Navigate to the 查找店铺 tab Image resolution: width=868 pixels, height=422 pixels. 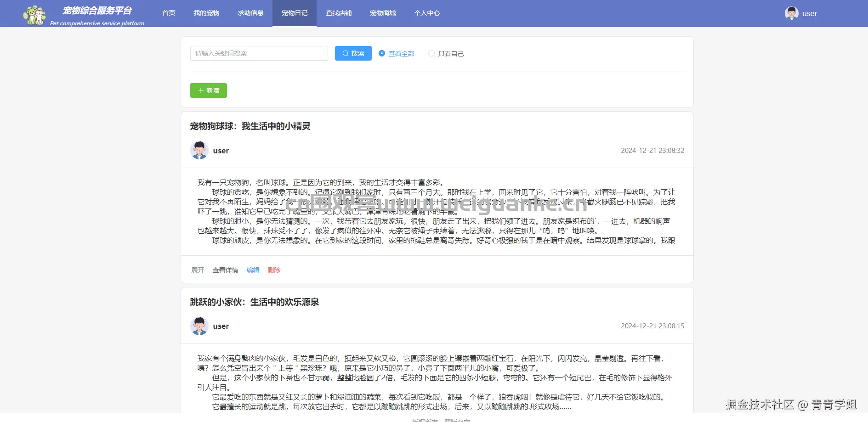[x=339, y=13]
